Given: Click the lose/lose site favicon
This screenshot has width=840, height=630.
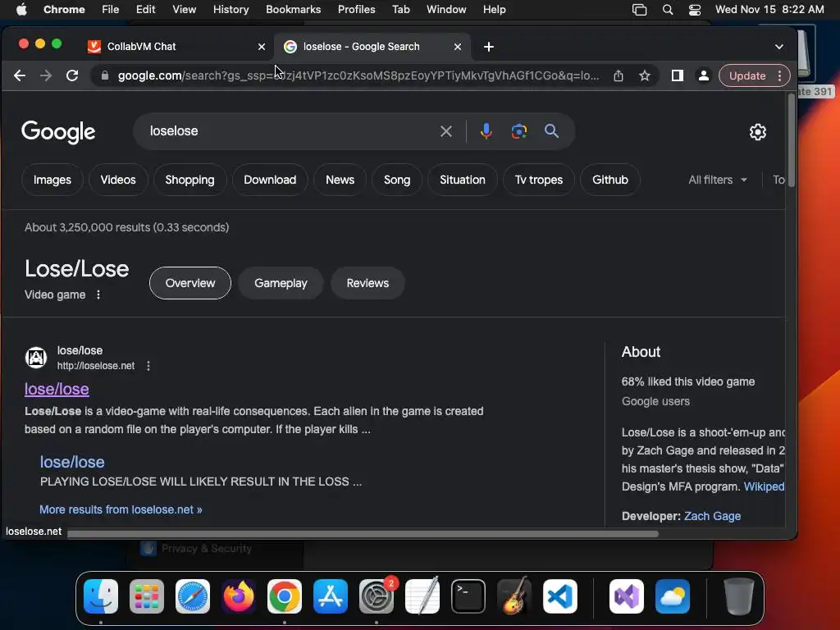Looking at the screenshot, I should [x=36, y=358].
